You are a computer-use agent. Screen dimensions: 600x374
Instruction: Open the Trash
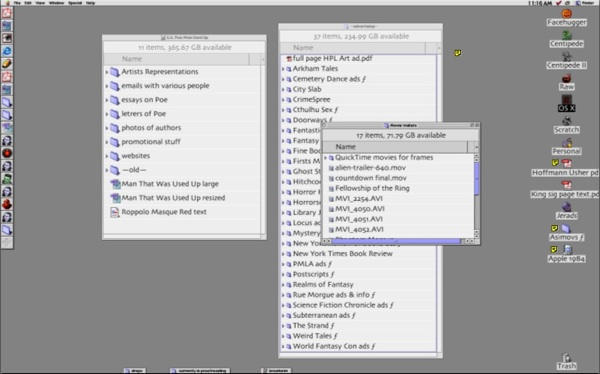(x=566, y=358)
